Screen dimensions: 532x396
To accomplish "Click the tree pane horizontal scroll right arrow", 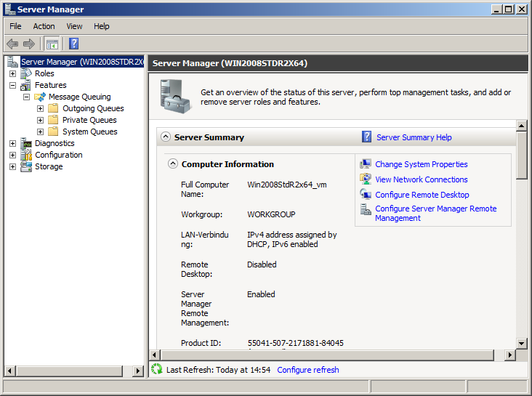I will tap(138, 371).
